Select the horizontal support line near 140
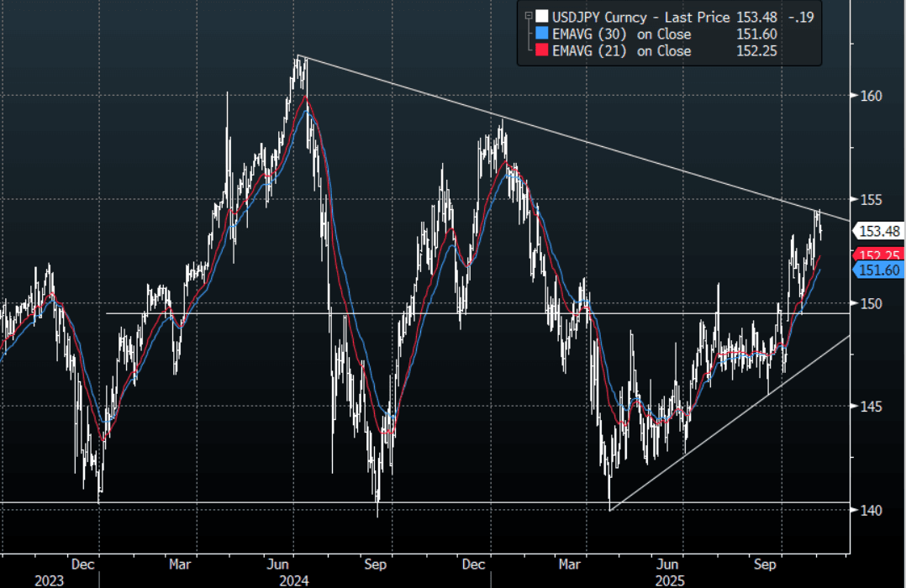This screenshot has height=588, width=906. point(252,502)
